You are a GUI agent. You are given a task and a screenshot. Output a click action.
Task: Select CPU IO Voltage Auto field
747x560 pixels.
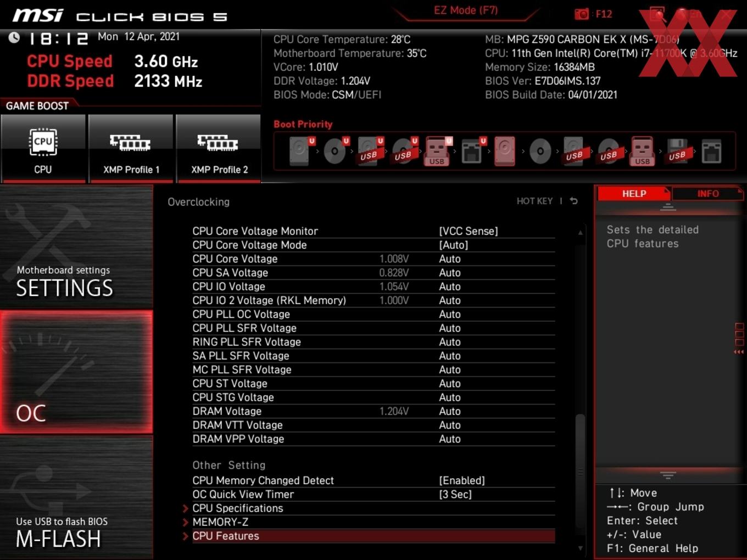[450, 287]
